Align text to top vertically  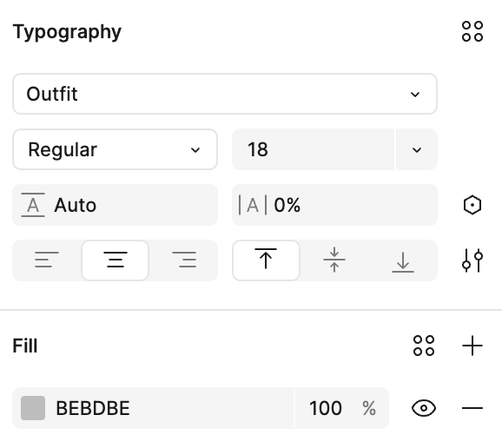coord(266,260)
